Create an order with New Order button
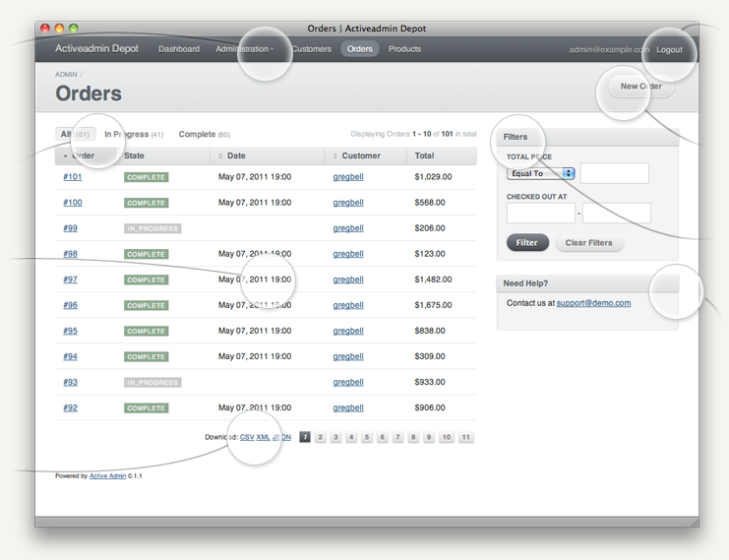This screenshot has width=729, height=560. (x=640, y=87)
